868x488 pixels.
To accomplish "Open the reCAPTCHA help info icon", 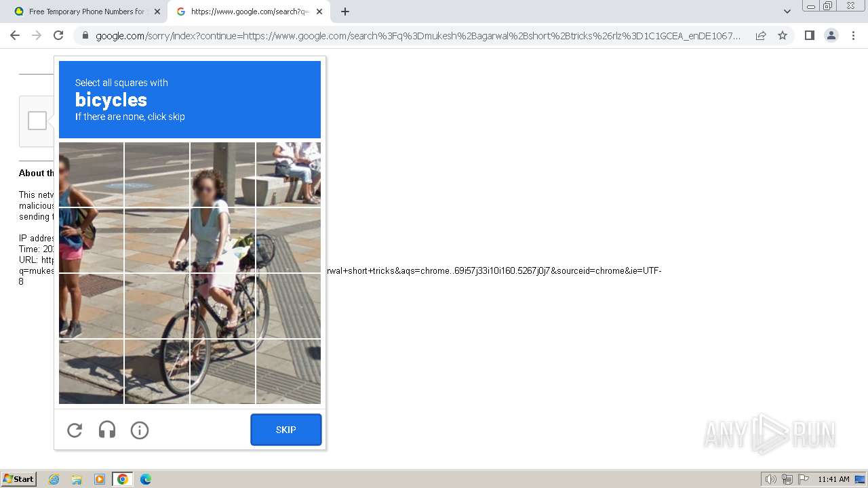I will 140,430.
